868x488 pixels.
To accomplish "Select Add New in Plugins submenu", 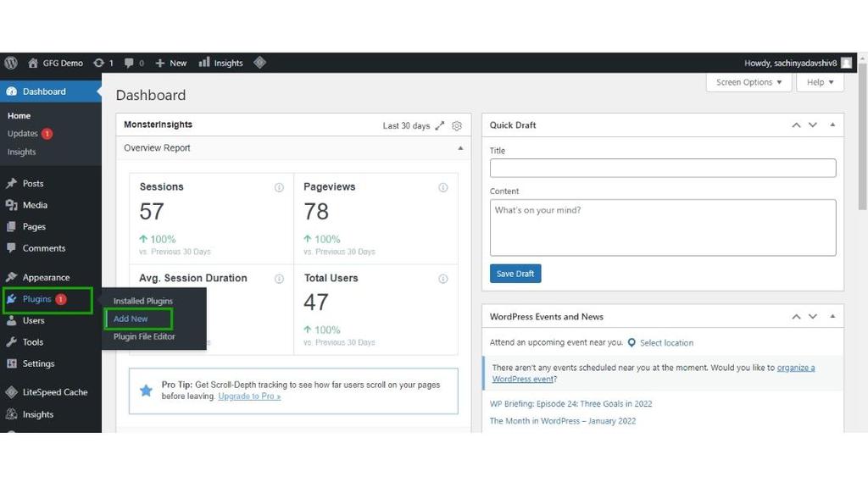I will coord(131,319).
